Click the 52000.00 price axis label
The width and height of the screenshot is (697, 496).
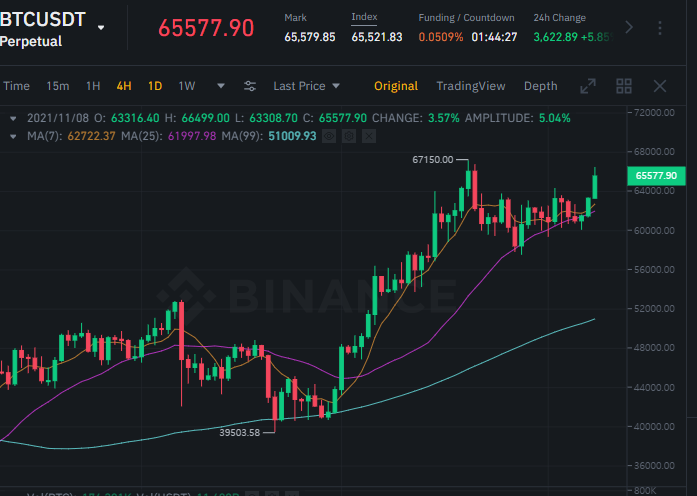pos(654,308)
